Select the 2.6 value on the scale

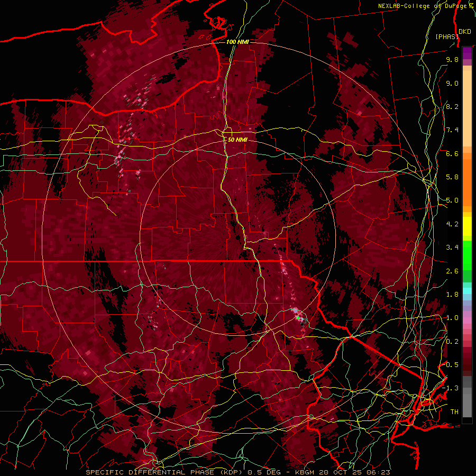tap(452, 271)
